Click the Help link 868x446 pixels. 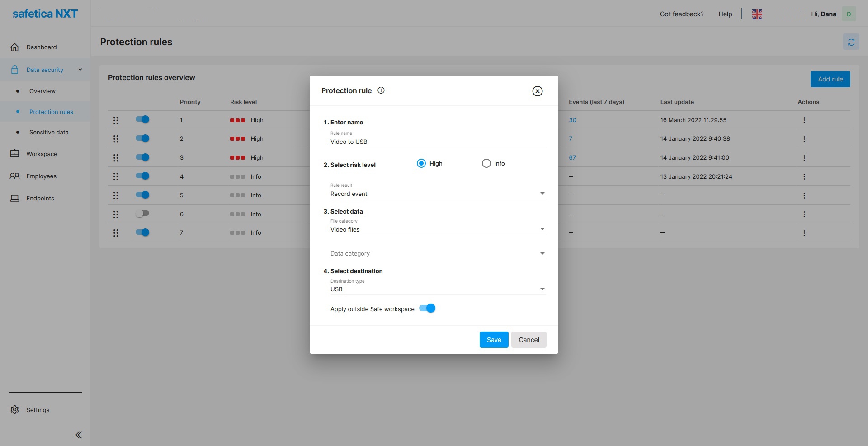pyautogui.click(x=725, y=14)
